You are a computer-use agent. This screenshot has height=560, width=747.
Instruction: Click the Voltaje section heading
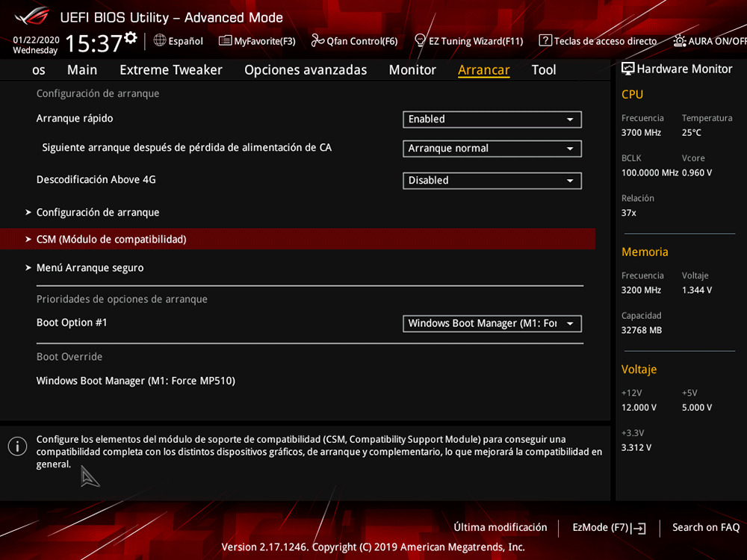(x=639, y=370)
